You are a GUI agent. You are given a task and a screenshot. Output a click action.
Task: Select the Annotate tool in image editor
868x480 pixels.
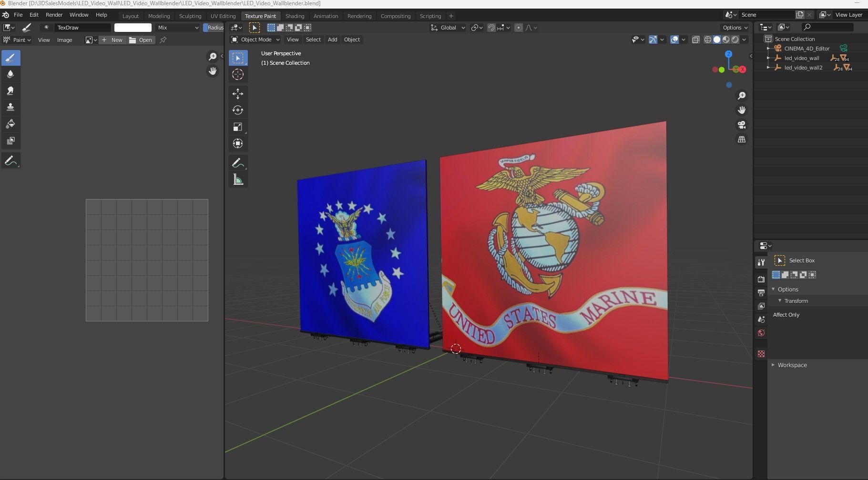pyautogui.click(x=10, y=161)
